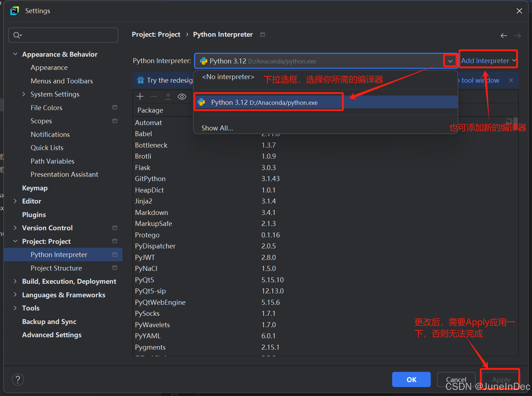
Task: Expand the Editor section
Action: tap(15, 201)
